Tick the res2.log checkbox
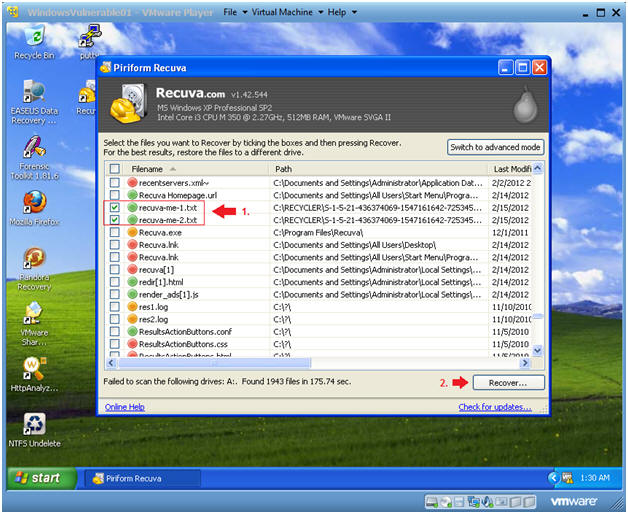Viewport: 628px width, 514px height. 115,319
